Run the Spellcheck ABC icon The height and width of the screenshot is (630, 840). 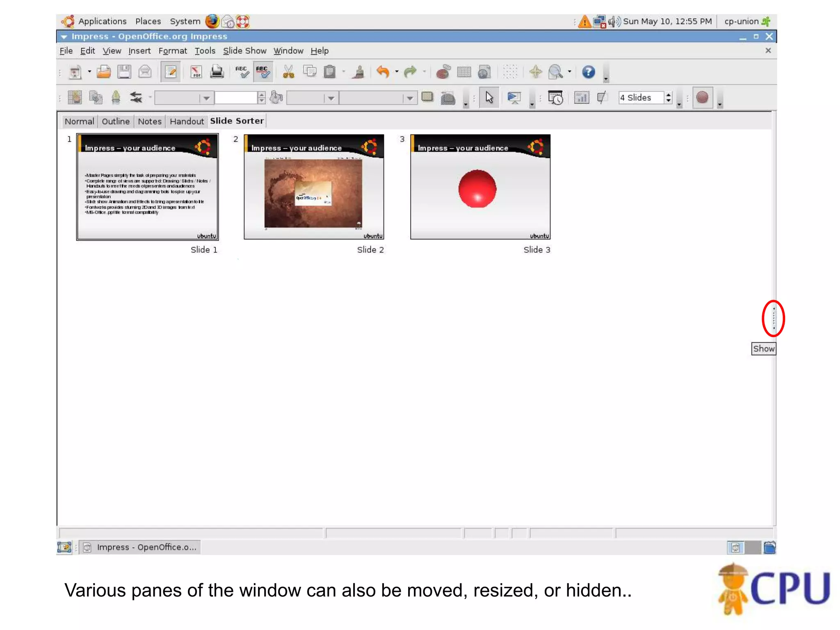pos(242,72)
